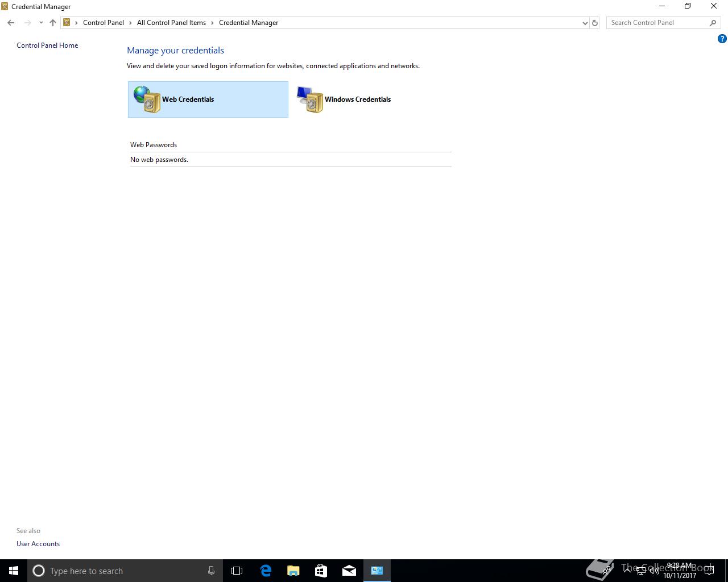728x582 pixels.
Task: Click All Control Panel Items breadcrumb
Action: point(171,23)
